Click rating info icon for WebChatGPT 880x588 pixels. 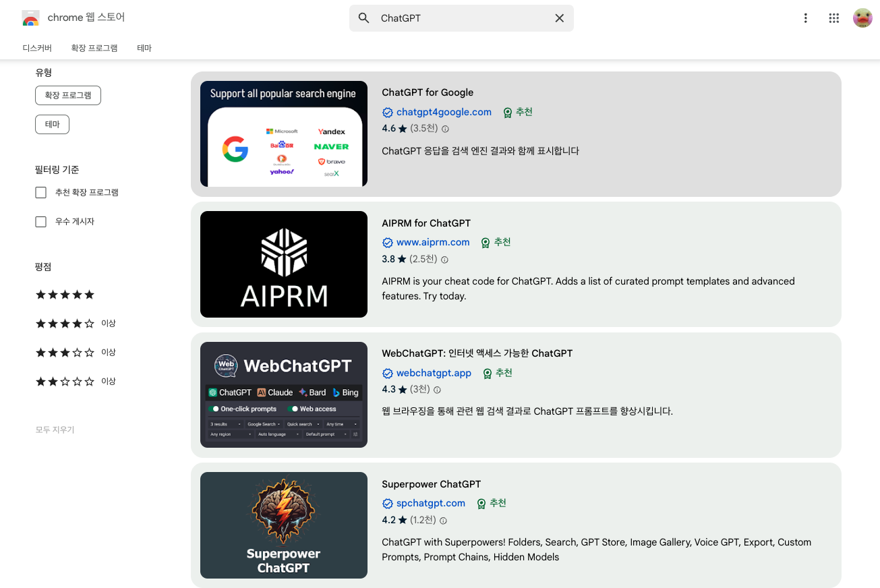pyautogui.click(x=437, y=390)
